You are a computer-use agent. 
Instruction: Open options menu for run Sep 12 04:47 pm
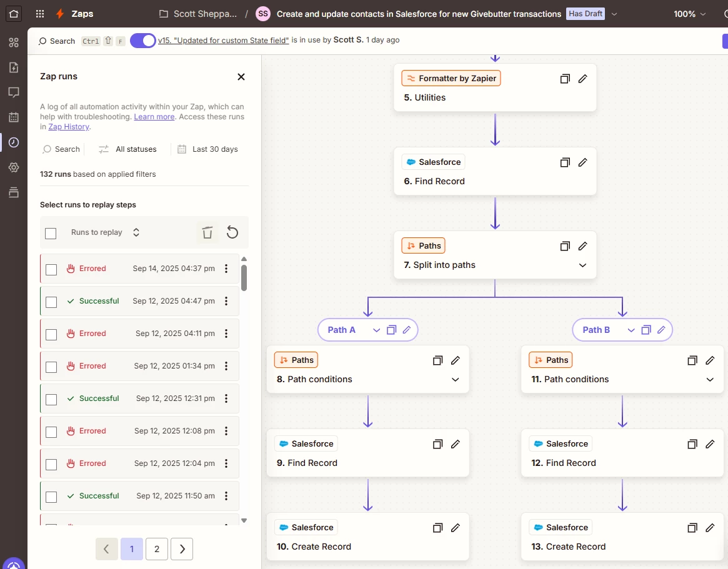(x=226, y=301)
